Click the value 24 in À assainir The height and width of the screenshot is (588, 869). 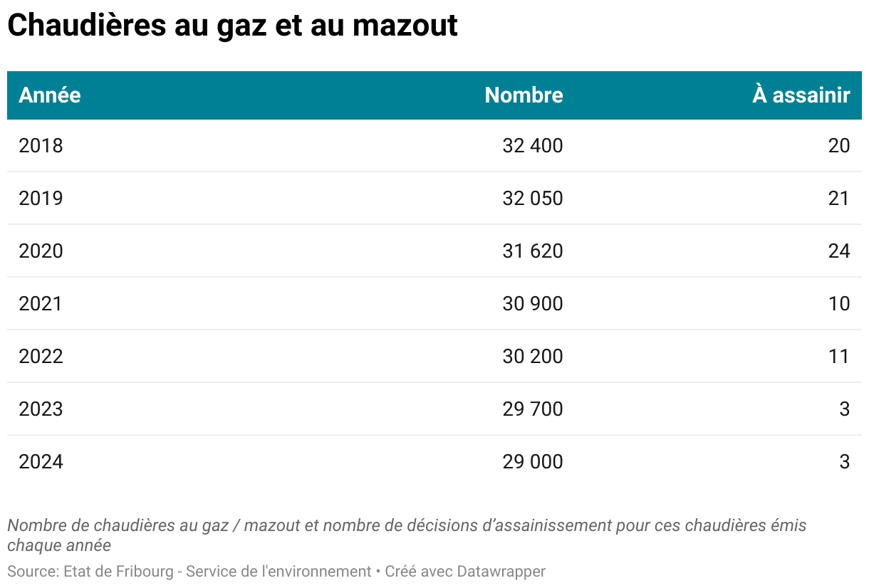click(839, 251)
